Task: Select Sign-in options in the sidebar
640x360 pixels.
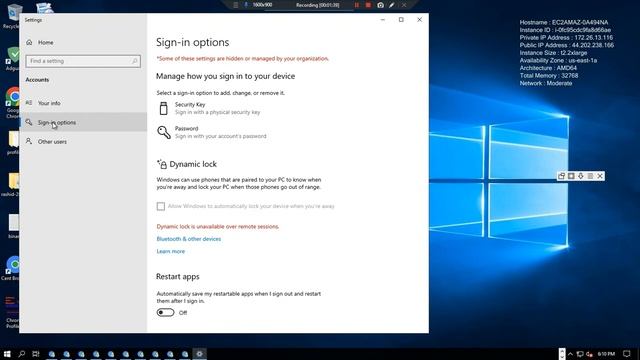Action: tap(83, 122)
